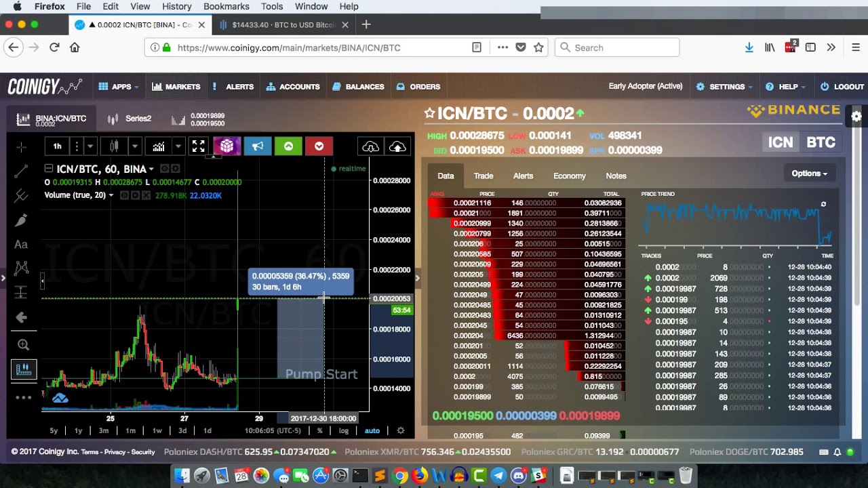Open chart settings gear at bottom
The width and height of the screenshot is (868, 488).
pos(400,430)
